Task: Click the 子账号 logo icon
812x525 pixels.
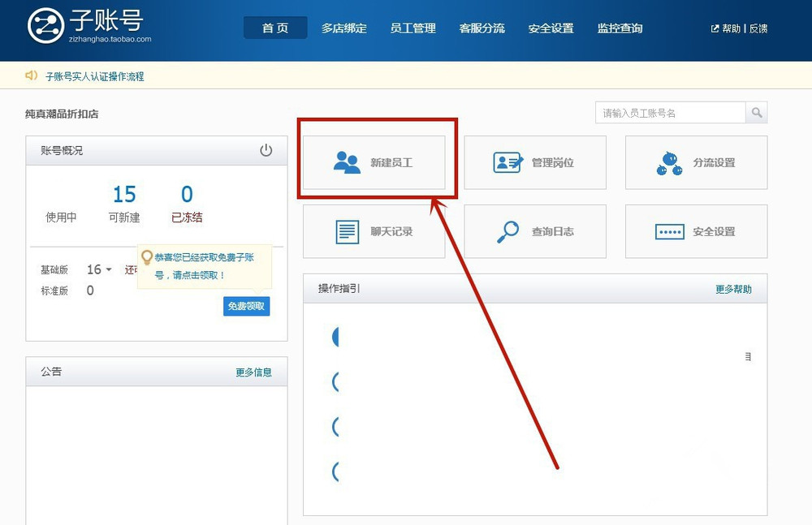Action: [x=45, y=26]
